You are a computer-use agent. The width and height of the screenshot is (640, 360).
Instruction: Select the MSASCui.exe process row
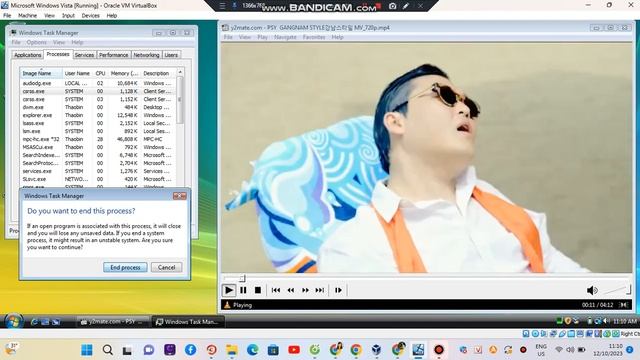tap(98, 147)
